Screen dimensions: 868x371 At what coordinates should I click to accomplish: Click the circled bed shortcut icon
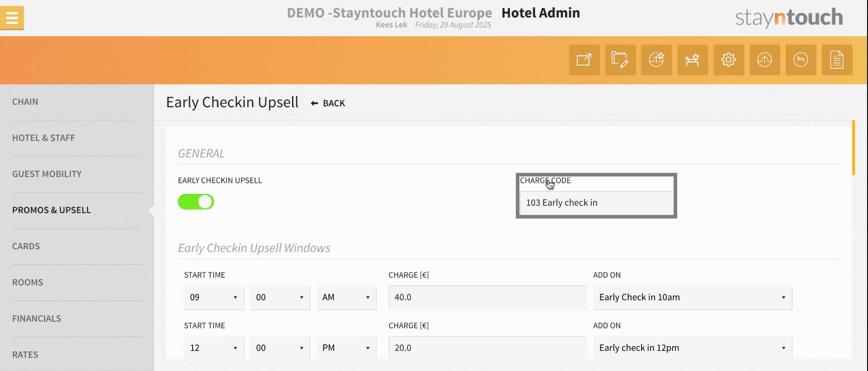tap(801, 60)
